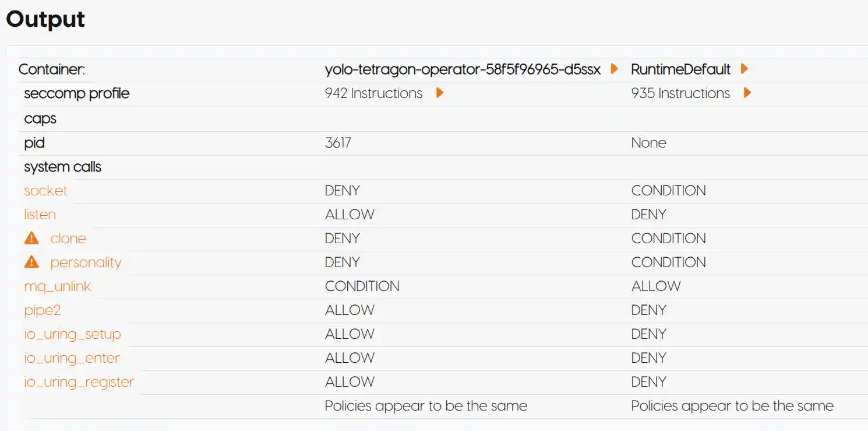Click the RuntimeDefault column header
Image resolution: width=868 pixels, height=431 pixels.
pos(680,69)
